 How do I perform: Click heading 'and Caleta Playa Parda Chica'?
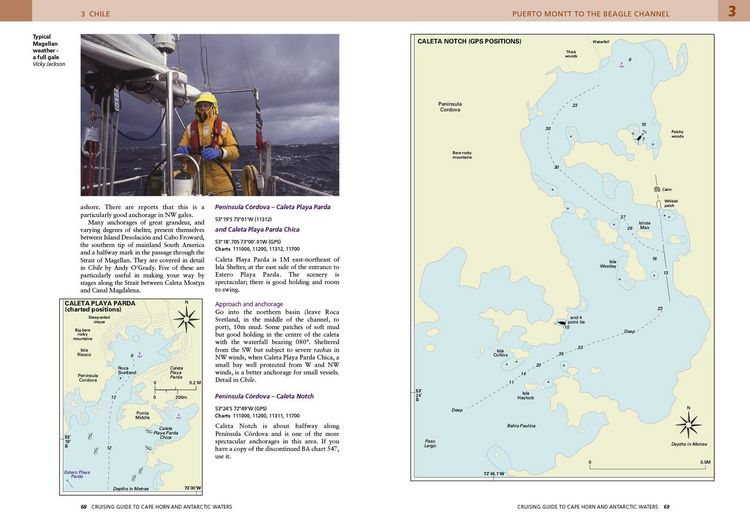[x=257, y=230]
